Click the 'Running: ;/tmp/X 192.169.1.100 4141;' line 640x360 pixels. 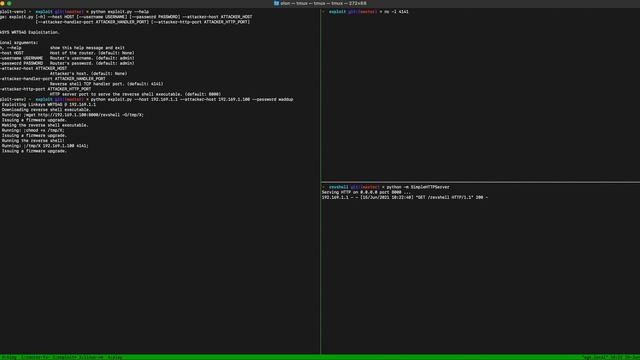(45, 146)
